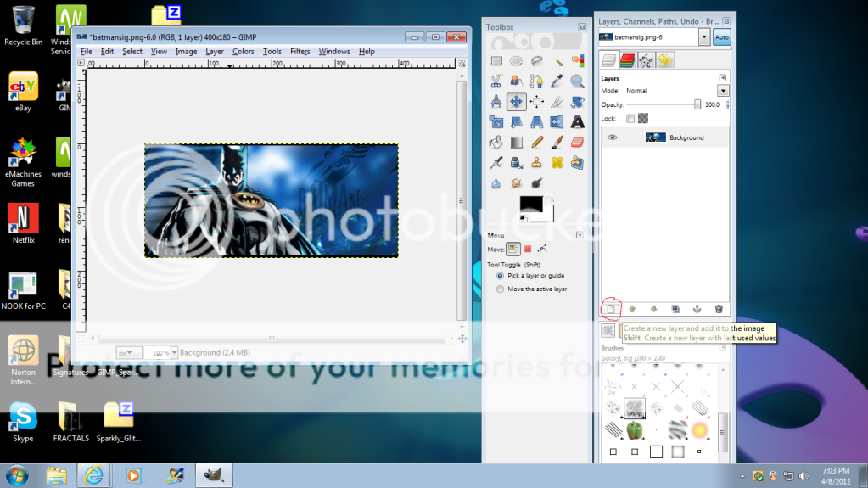Image resolution: width=868 pixels, height=488 pixels.
Task: Toggle the Lock alpha channel checkerboard
Action: coord(642,119)
